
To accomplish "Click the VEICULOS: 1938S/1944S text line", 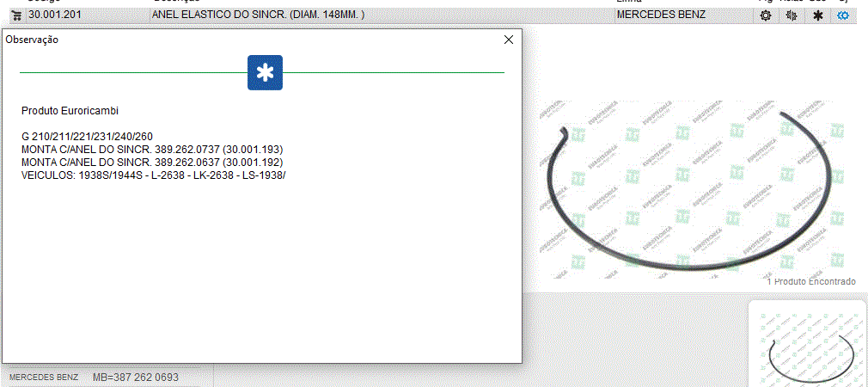I will coord(153,175).
